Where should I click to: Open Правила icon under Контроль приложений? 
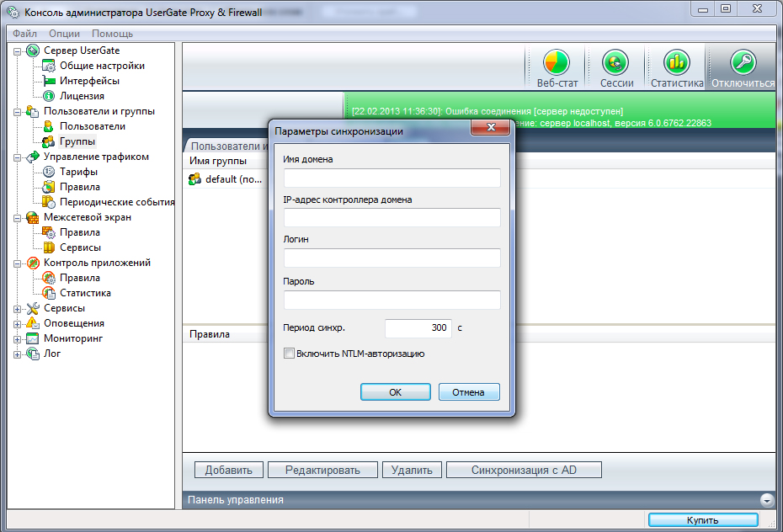49,278
